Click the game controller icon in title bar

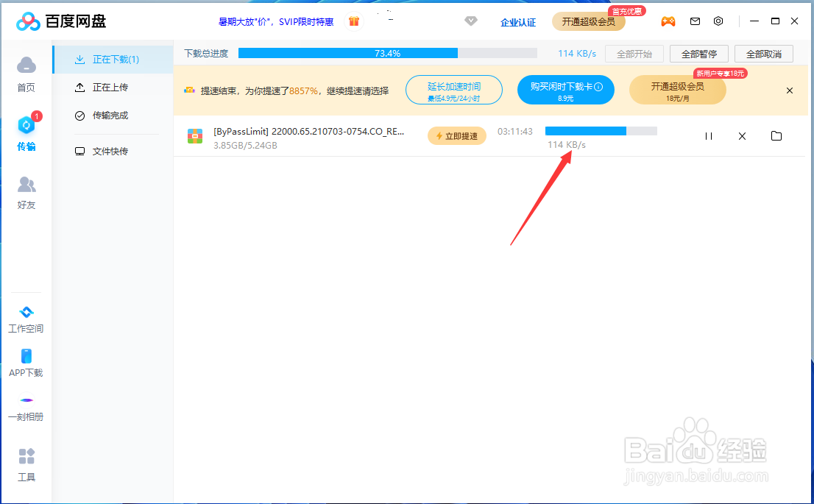tap(668, 21)
